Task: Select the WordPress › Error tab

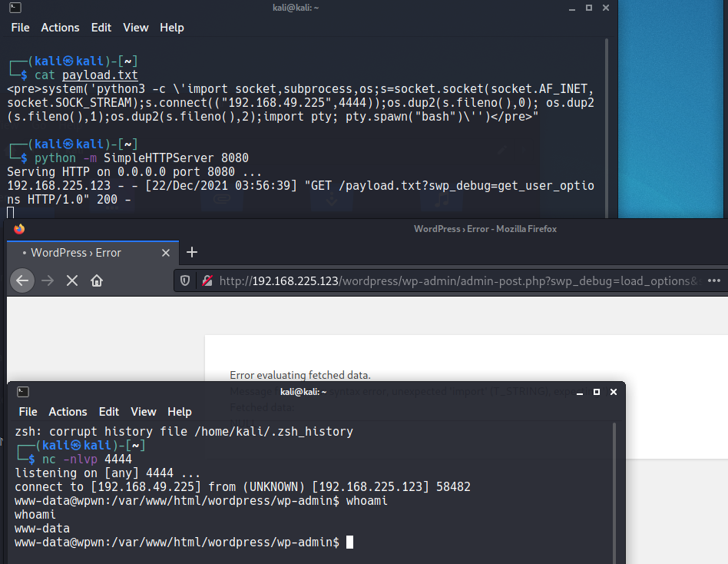Action: 93,253
